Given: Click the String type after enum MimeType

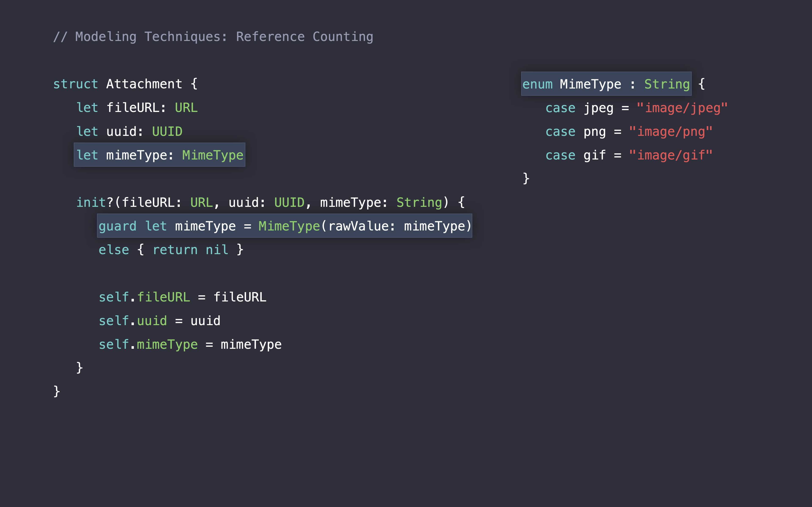Looking at the screenshot, I should point(667,84).
